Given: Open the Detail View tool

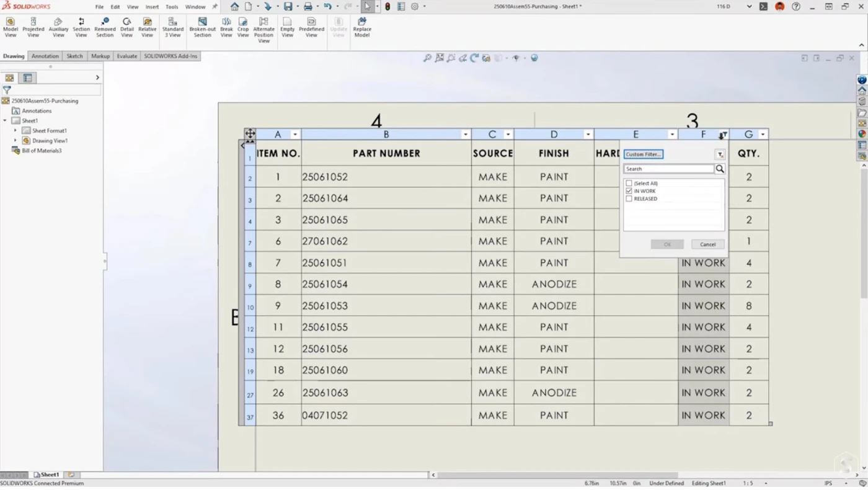Looking at the screenshot, I should [126, 28].
